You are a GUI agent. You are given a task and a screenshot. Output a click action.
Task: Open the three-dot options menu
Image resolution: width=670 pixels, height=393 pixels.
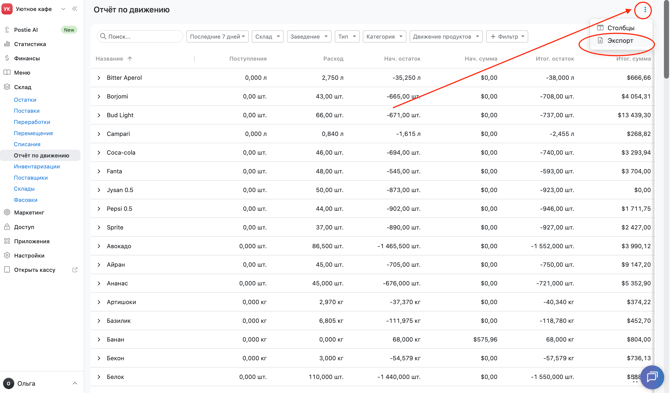tap(645, 9)
